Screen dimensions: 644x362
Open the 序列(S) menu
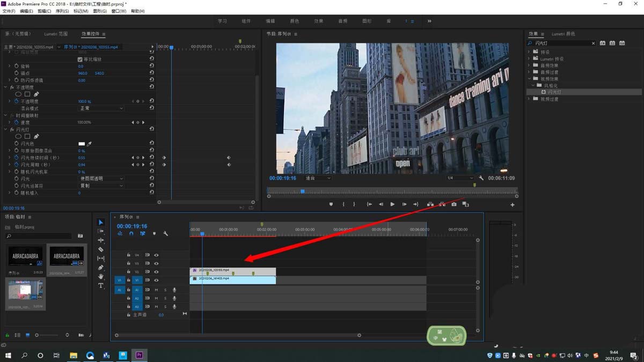coord(62,11)
